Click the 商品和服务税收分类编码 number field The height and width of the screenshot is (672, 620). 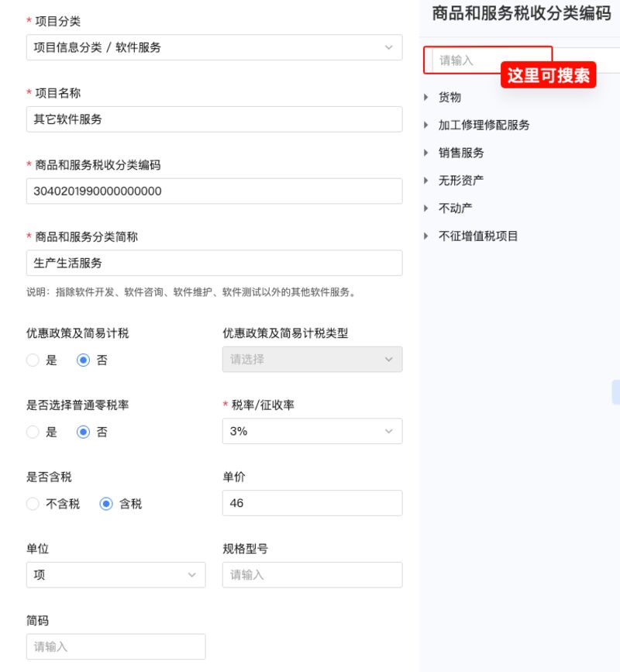point(214,191)
